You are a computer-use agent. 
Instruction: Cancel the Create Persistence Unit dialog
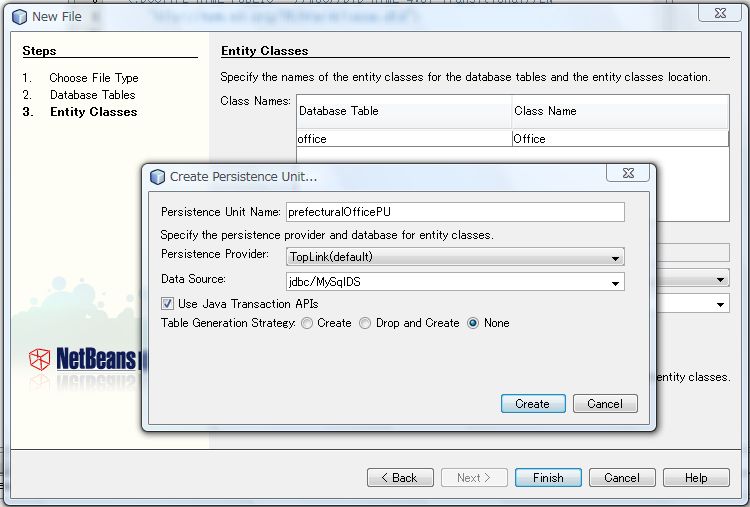coord(605,404)
